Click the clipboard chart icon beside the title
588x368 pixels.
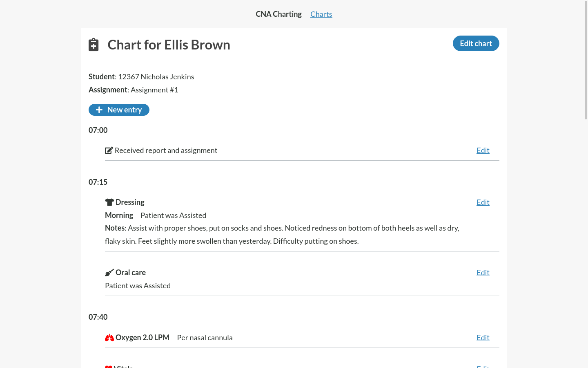coord(94,45)
